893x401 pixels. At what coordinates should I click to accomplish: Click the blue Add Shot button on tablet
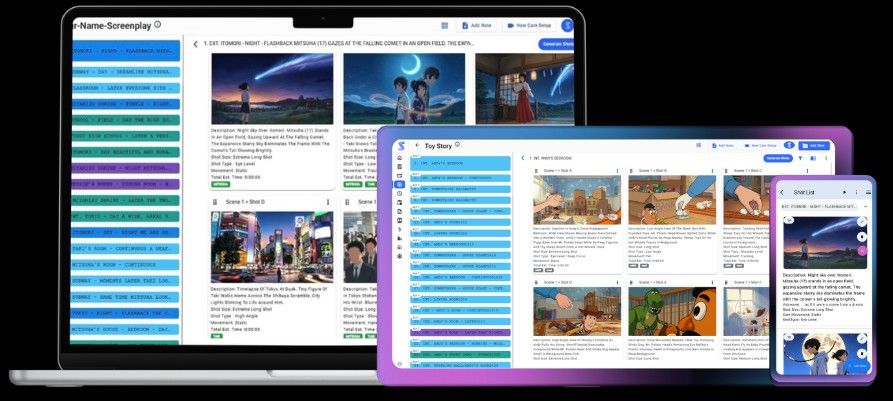pos(814,146)
